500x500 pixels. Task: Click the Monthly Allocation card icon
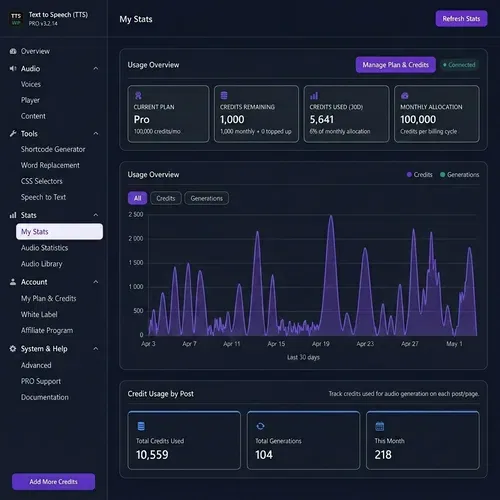pyautogui.click(x=405, y=96)
